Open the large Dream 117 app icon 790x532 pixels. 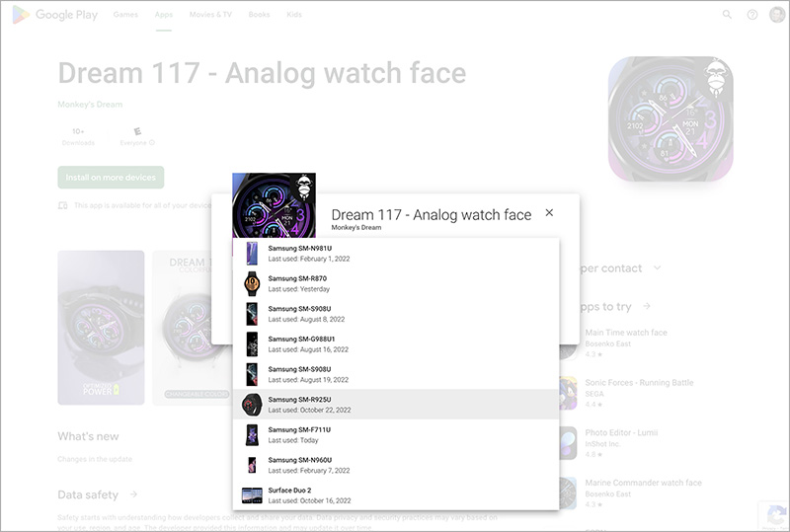(671, 118)
